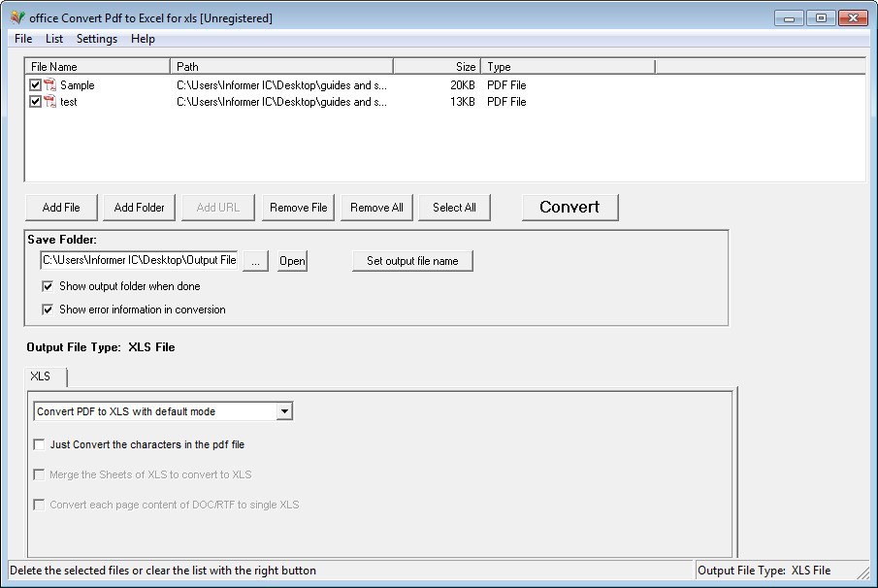Screen dimensions: 878x588
Task: Uncheck the Sample file checkbox
Action: (x=35, y=85)
